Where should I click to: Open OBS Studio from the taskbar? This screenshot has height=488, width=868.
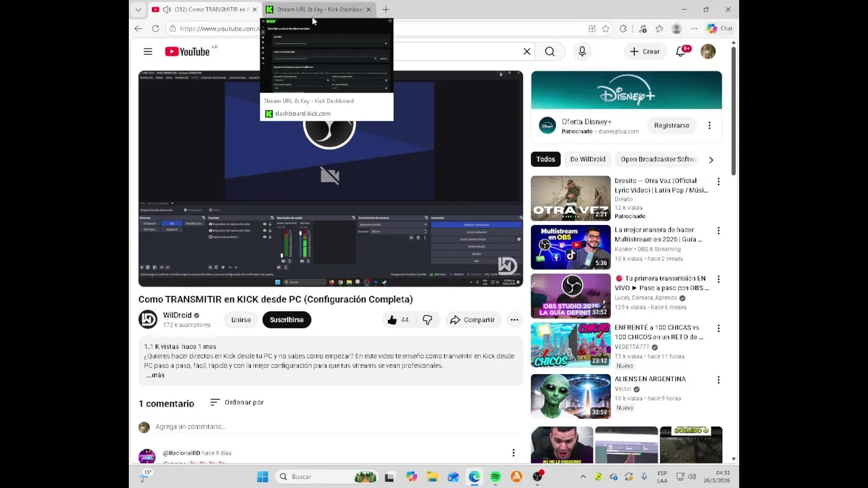(538, 477)
